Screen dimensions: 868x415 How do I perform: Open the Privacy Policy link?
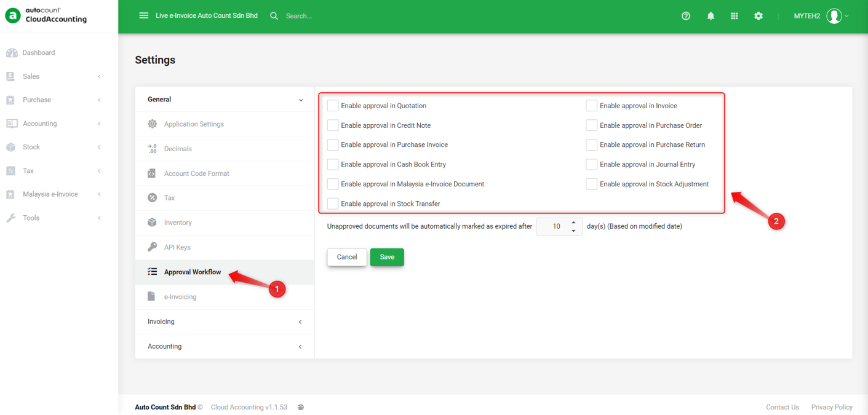[832, 407]
